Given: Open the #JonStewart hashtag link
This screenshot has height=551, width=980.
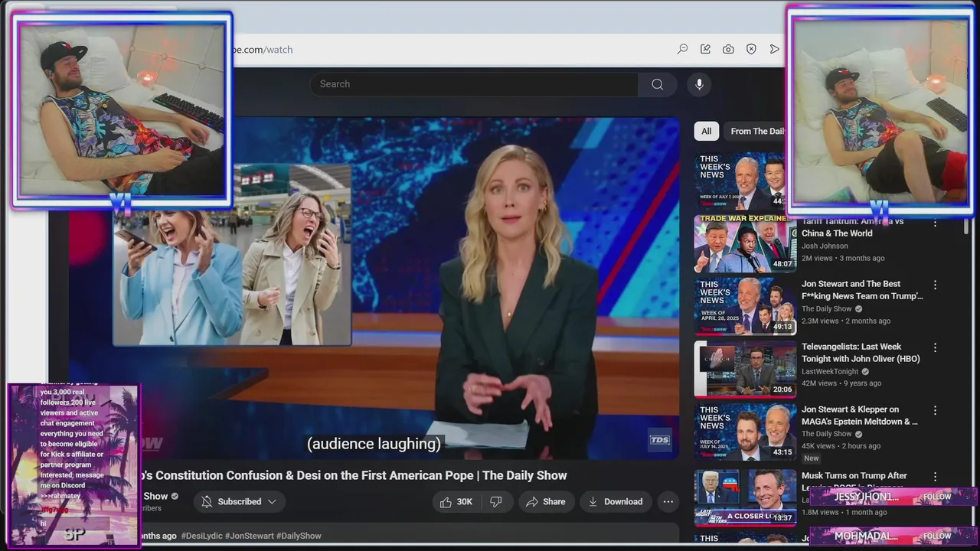Looking at the screenshot, I should pyautogui.click(x=249, y=536).
